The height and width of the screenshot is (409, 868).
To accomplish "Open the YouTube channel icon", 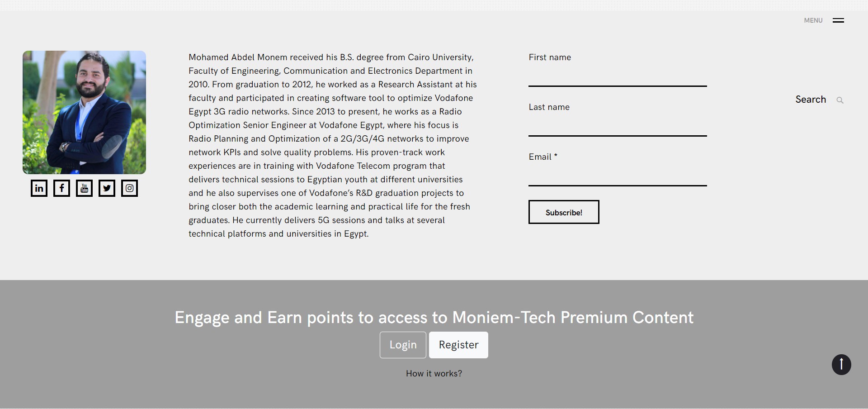I will [x=84, y=188].
